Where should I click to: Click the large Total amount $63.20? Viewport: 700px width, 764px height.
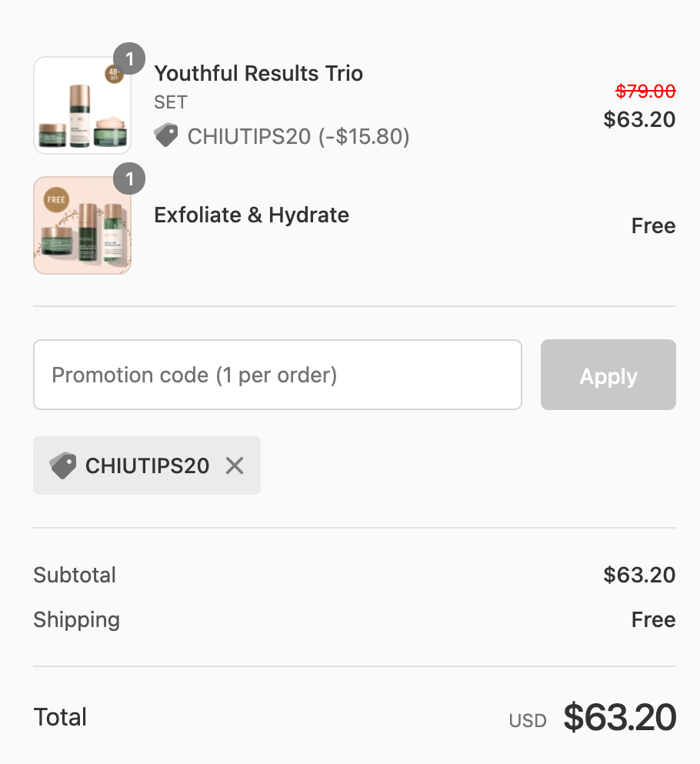[x=619, y=717]
